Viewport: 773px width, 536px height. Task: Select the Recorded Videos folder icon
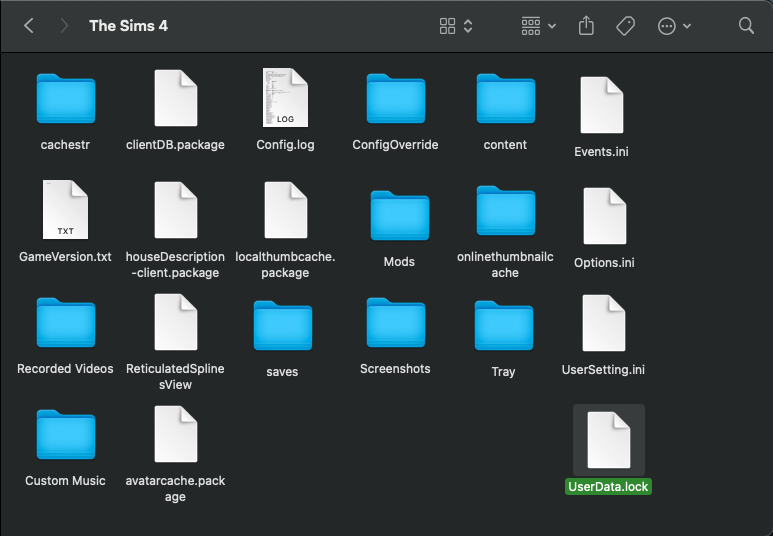(x=66, y=322)
